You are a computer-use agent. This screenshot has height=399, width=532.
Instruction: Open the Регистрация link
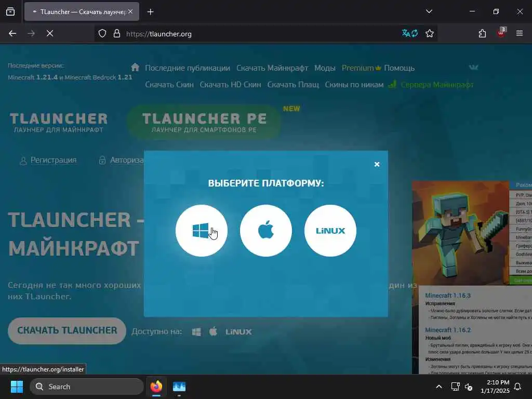[54, 160]
